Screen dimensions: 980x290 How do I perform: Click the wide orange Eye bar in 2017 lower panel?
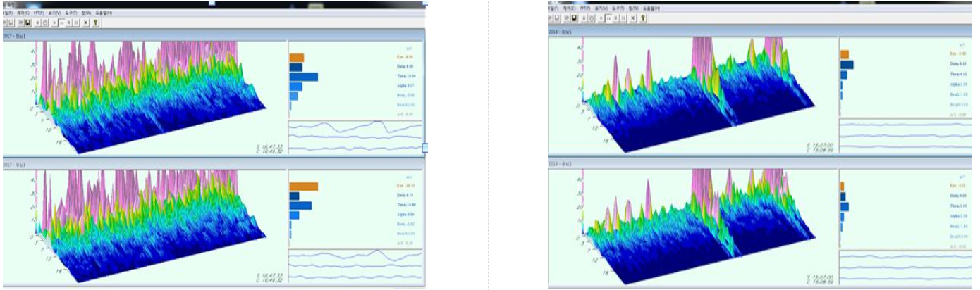[x=303, y=187]
